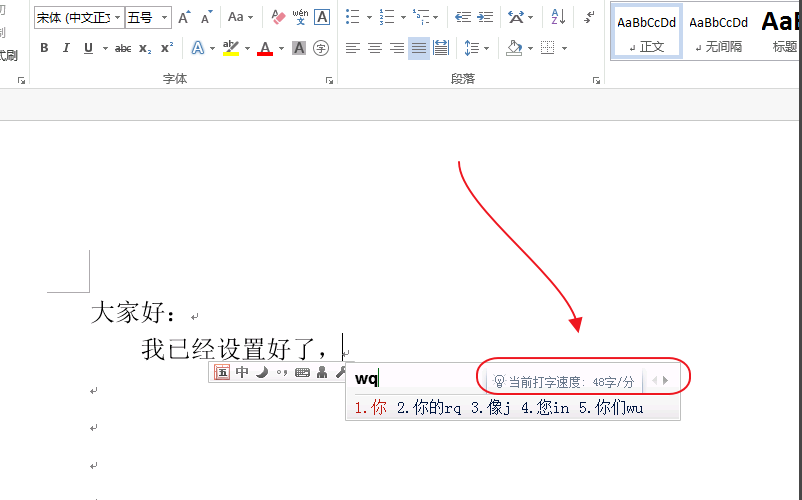Image resolution: width=802 pixels, height=500 pixels.
Task: Align text left
Action: tap(352, 48)
